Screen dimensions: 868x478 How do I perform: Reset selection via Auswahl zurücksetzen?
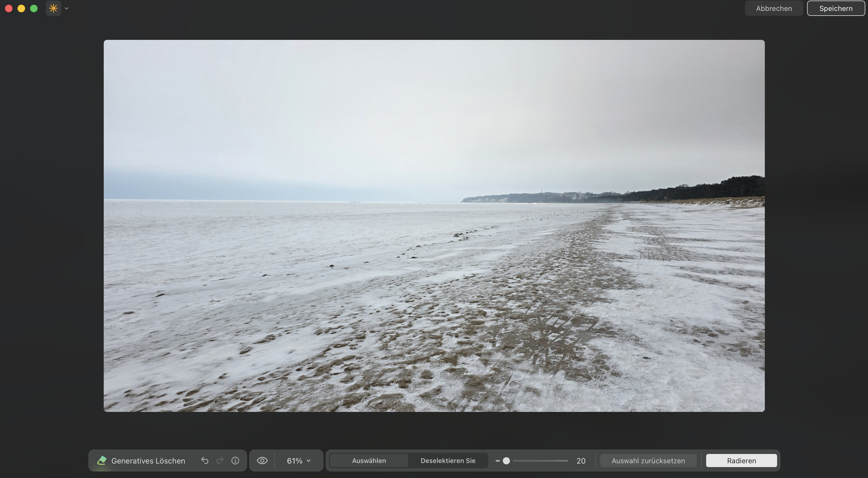point(648,461)
